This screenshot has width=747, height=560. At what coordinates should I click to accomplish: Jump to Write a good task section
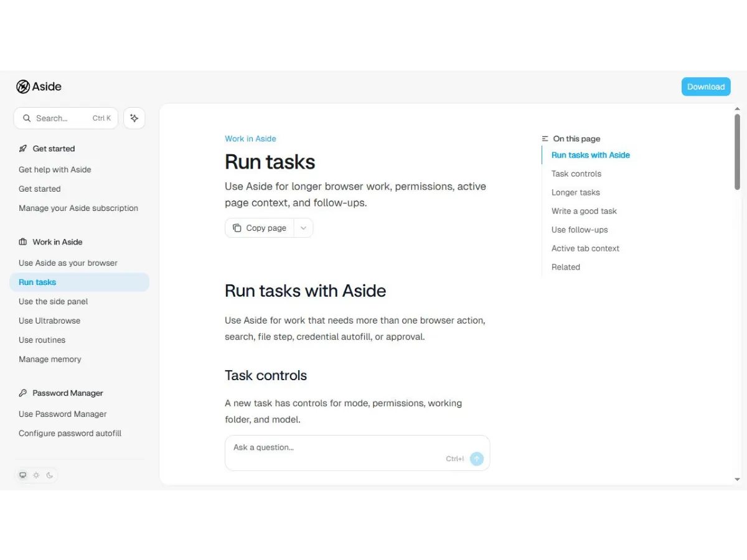point(584,211)
